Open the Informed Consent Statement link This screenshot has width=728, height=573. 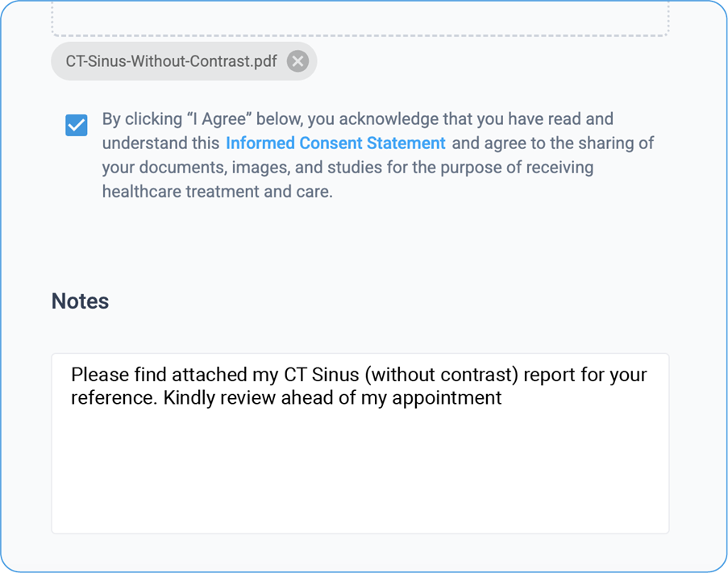click(x=335, y=143)
